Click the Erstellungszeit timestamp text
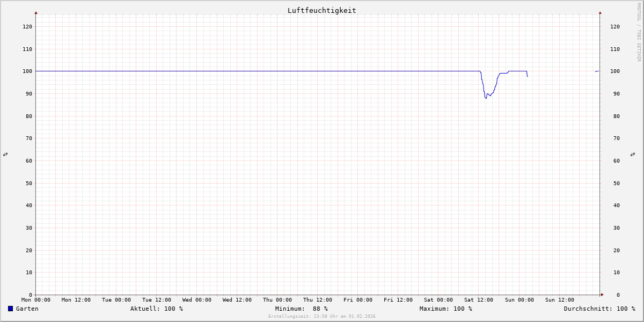This screenshot has height=322, width=644. (321, 316)
